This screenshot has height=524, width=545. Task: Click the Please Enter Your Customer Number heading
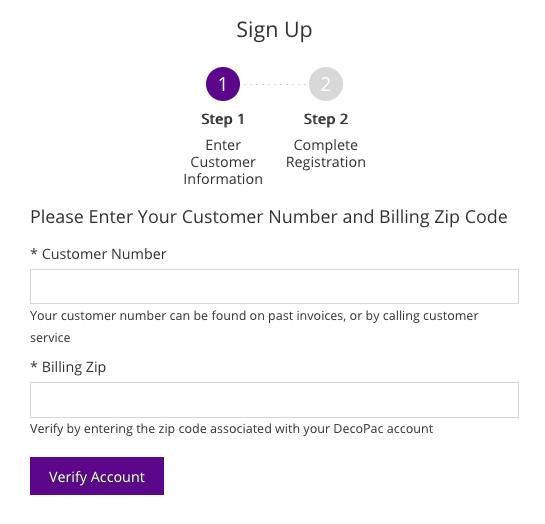pyautogui.click(x=269, y=217)
